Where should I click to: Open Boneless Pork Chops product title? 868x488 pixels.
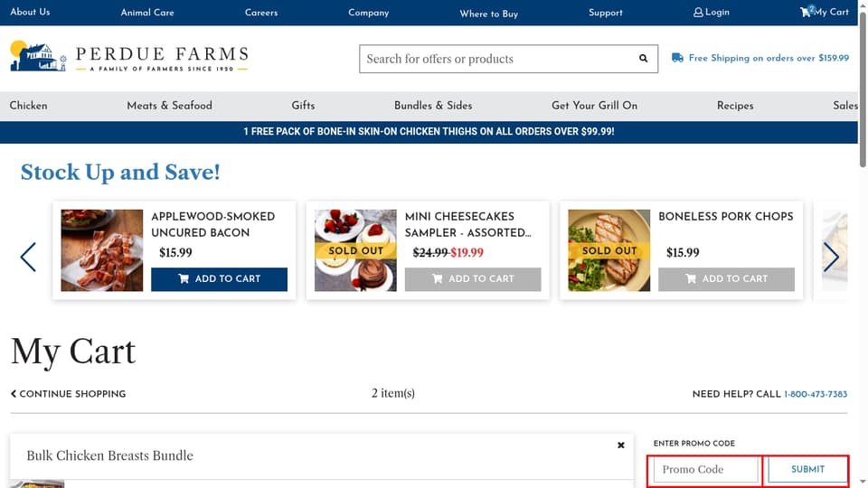pyautogui.click(x=726, y=216)
